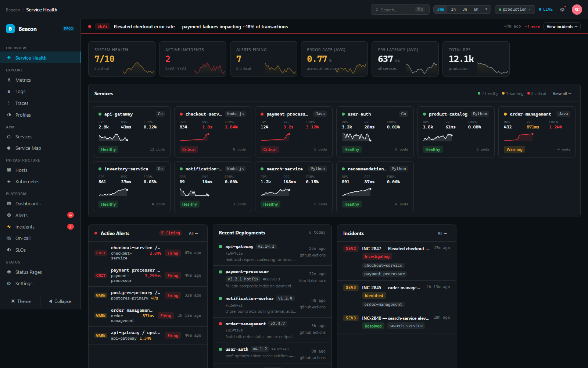588x368 pixels.
Task: Select the 30m time range
Action: (x=441, y=10)
